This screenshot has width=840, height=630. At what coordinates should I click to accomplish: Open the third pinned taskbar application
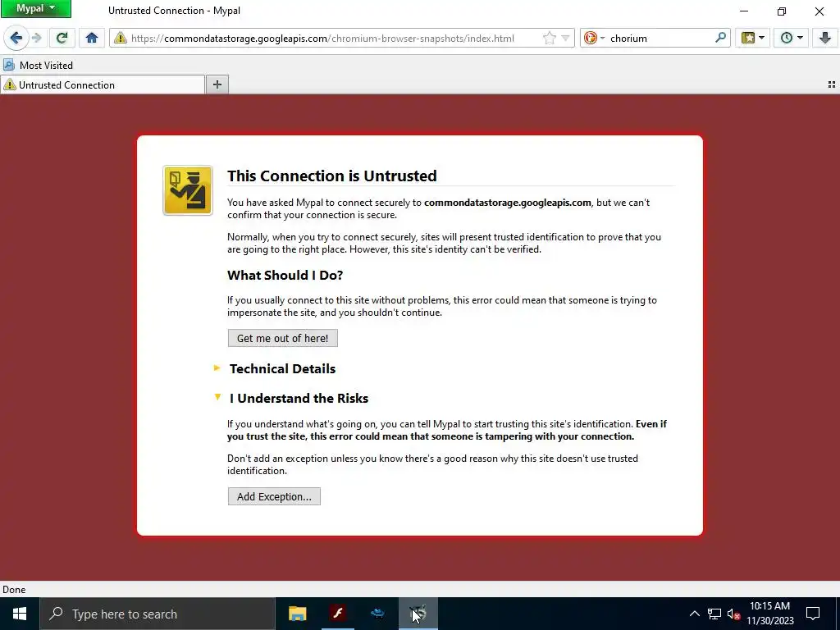(377, 614)
